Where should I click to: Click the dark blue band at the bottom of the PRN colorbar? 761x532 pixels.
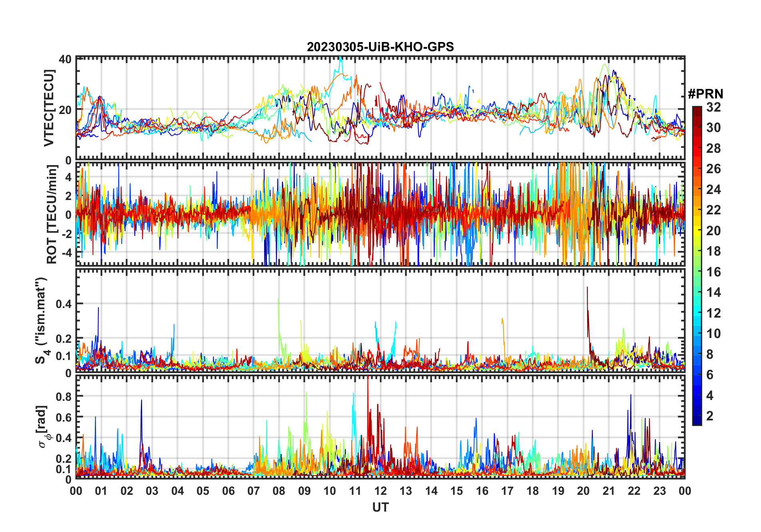coord(697,420)
